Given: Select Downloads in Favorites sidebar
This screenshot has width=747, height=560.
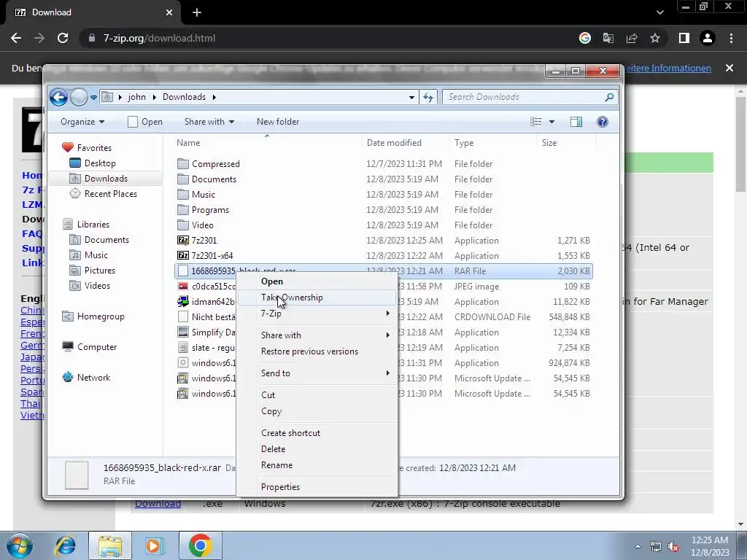Looking at the screenshot, I should pos(106,179).
